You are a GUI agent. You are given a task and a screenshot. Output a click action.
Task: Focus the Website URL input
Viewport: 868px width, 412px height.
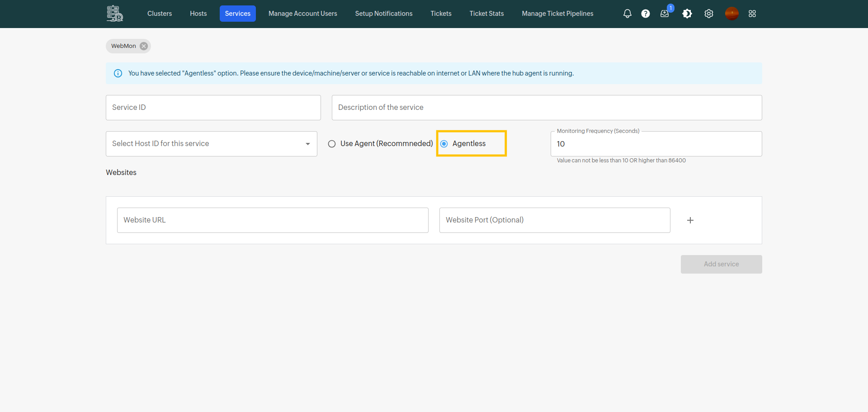point(273,220)
